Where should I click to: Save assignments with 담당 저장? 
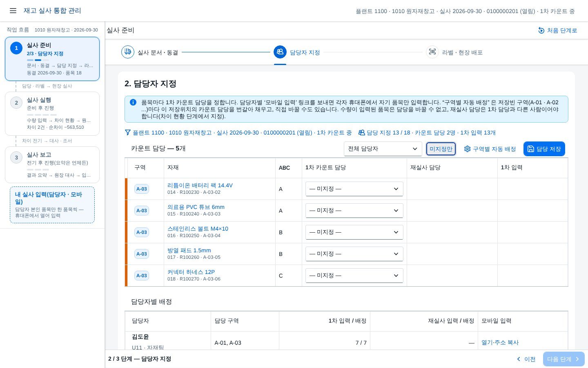coord(544,149)
